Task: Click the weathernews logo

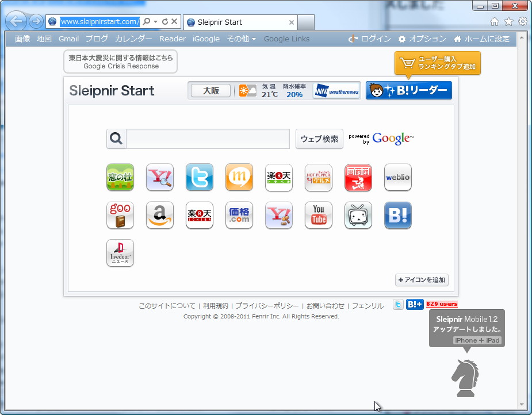Action: pos(336,90)
